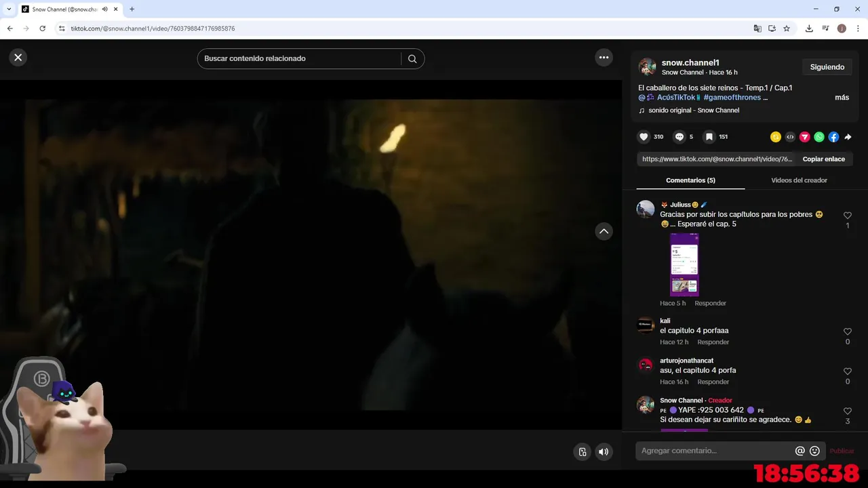Toggle the Siguiendo follow button

(x=827, y=67)
